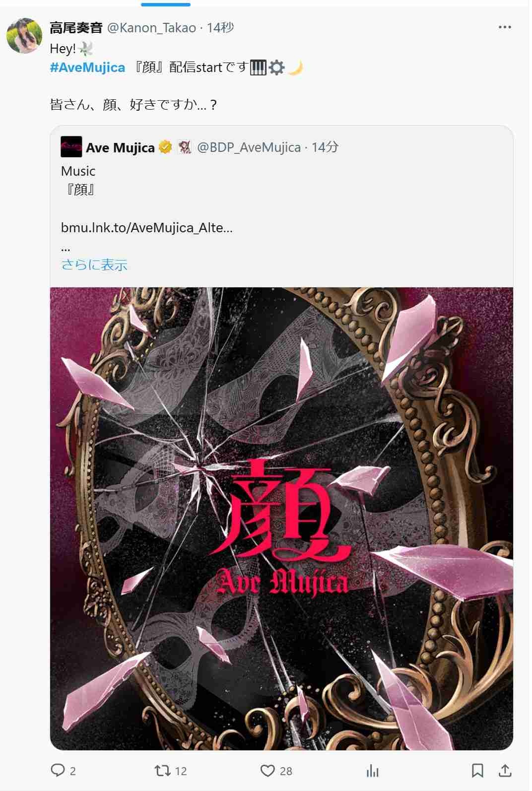Click the #AveMujica hashtag

click(87, 67)
